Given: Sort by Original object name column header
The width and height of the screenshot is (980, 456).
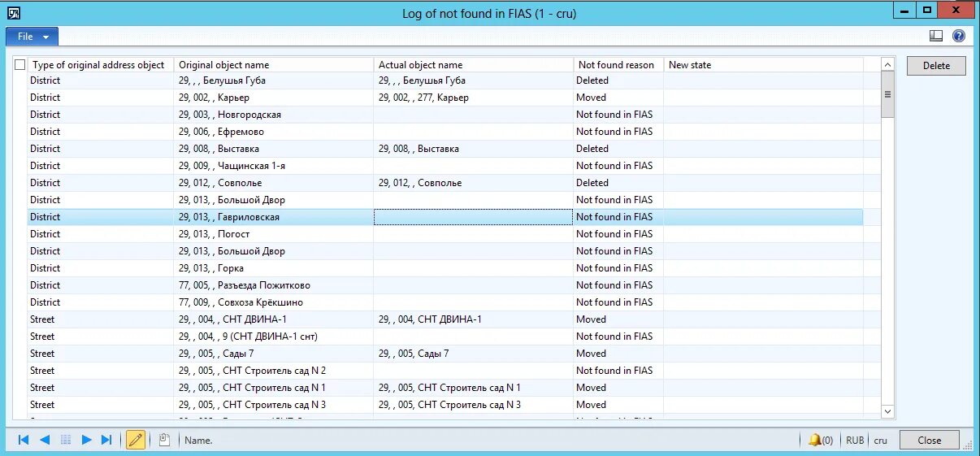Looking at the screenshot, I should (274, 65).
